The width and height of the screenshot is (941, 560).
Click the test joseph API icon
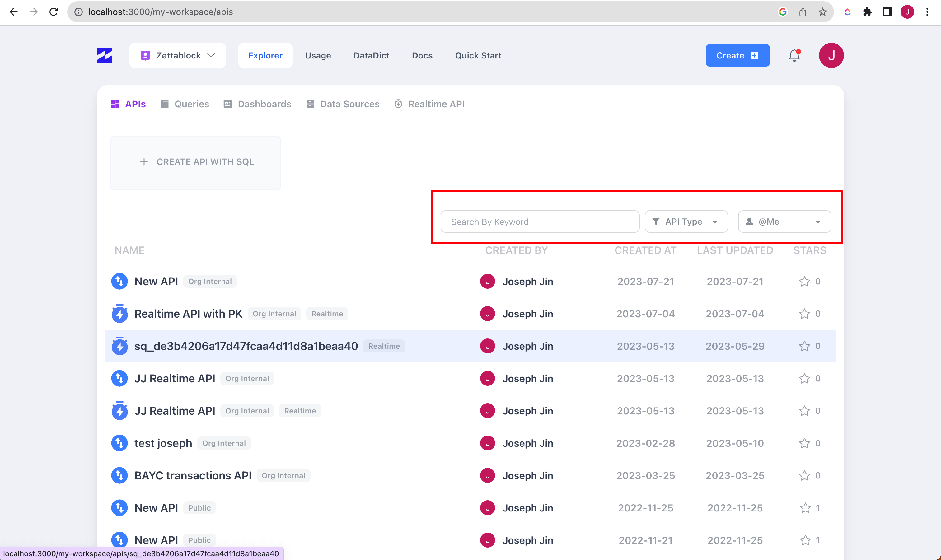(x=119, y=443)
